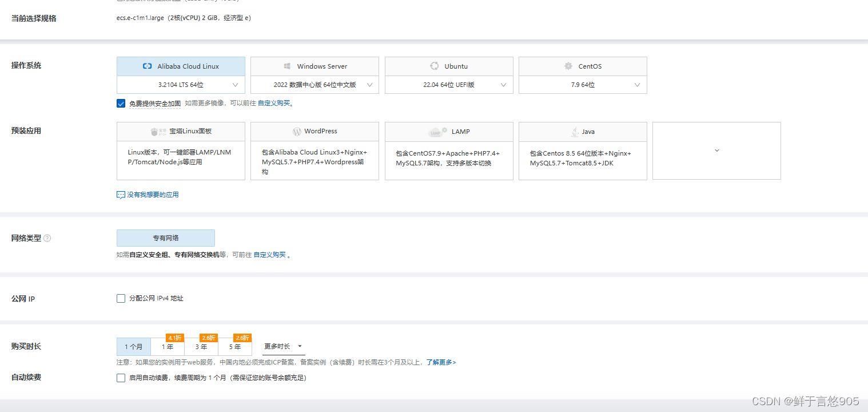Image resolution: width=868 pixels, height=412 pixels.
Task: Click the 当前选择规格 label
Action: click(34, 18)
